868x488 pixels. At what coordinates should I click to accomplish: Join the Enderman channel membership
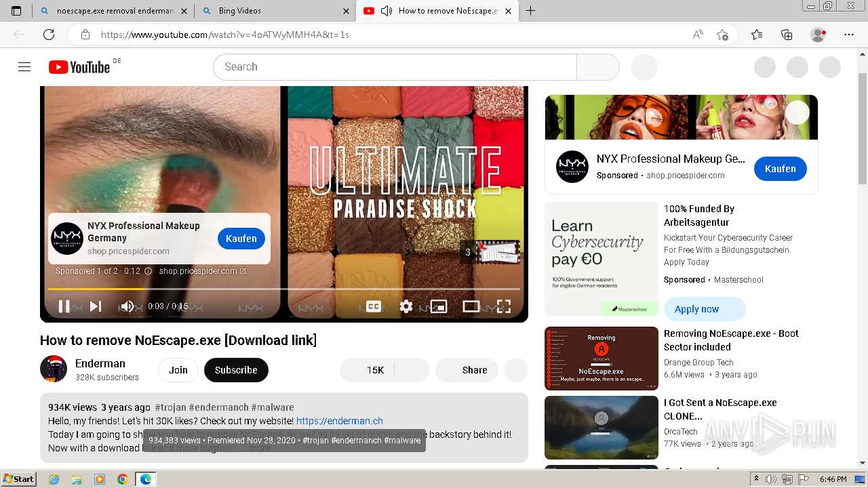[x=178, y=370]
